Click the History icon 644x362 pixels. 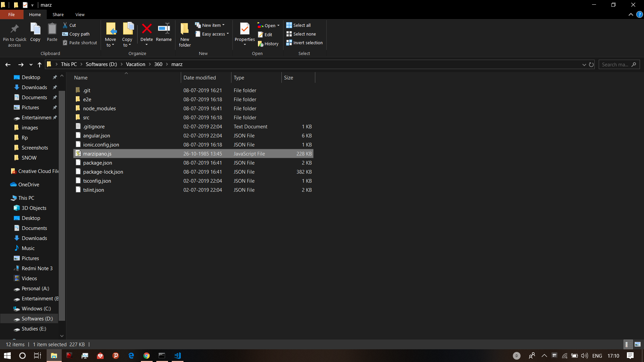pyautogui.click(x=268, y=44)
